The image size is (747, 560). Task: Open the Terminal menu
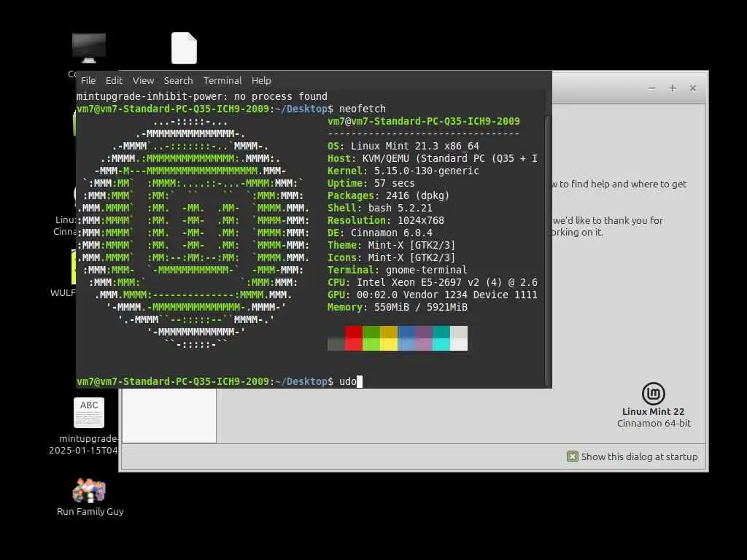tap(222, 80)
